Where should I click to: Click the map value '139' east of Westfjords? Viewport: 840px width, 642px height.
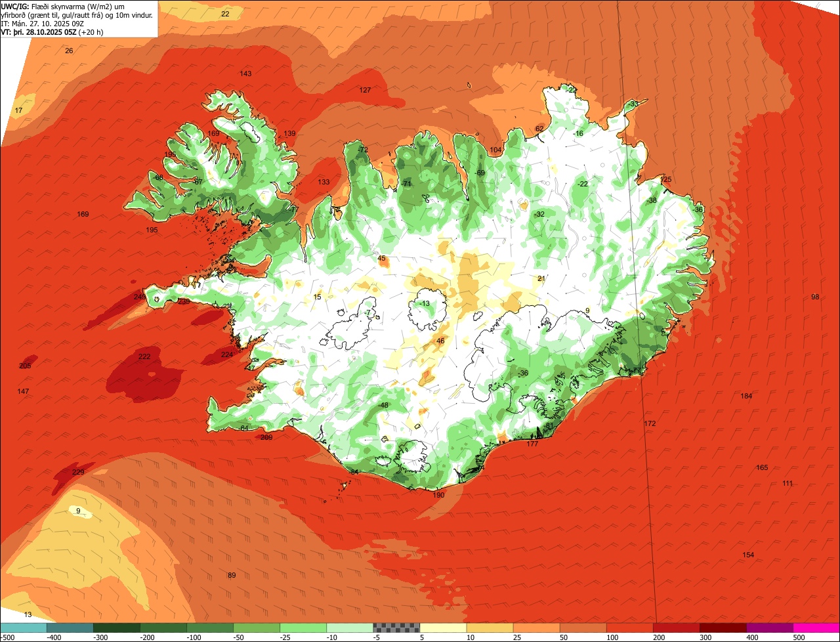pyautogui.click(x=289, y=133)
